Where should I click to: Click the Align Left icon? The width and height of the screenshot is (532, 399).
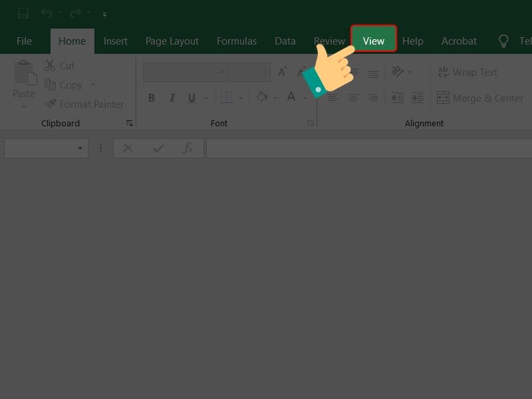pyautogui.click(x=333, y=98)
